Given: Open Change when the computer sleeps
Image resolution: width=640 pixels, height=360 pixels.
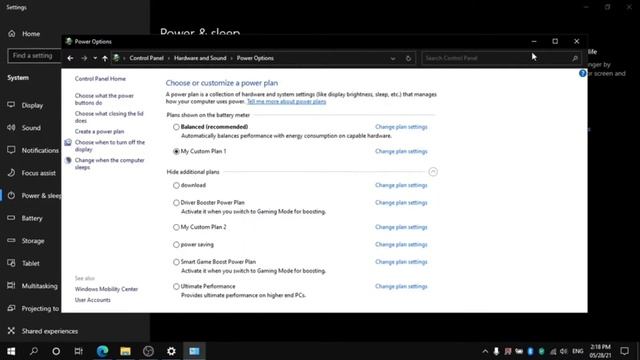Looking at the screenshot, I should 109,164.
